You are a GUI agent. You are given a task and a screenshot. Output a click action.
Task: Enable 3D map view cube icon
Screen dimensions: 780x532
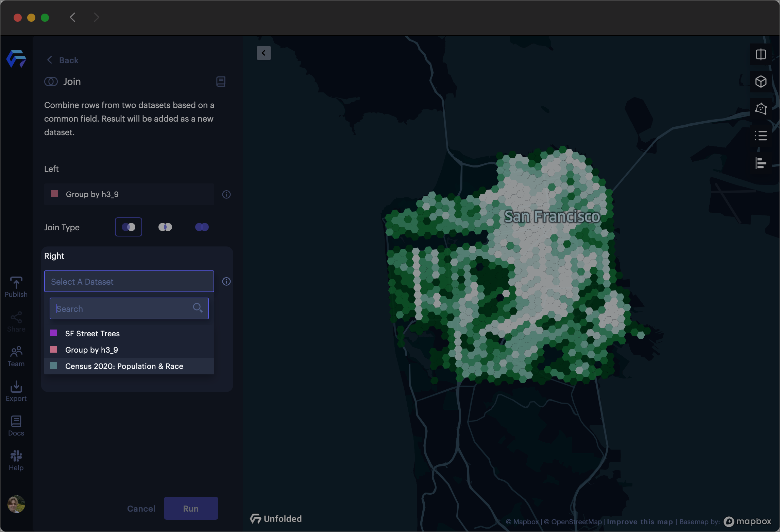pos(761,82)
